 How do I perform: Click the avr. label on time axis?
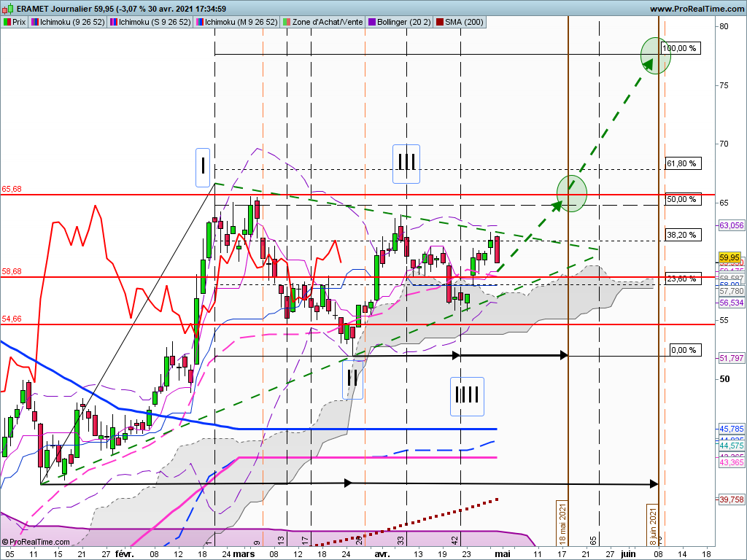pyautogui.click(x=382, y=554)
